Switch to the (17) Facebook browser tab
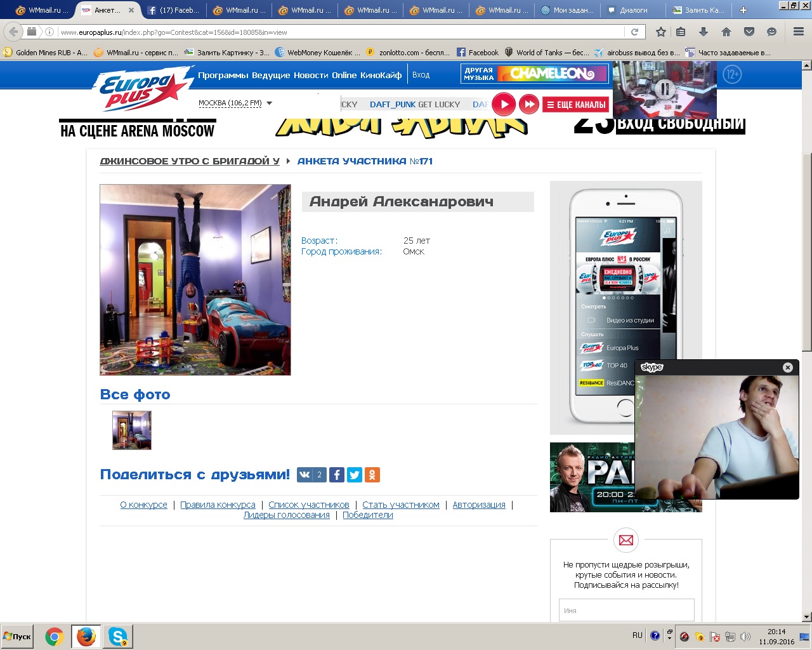Screen dimensions: 812x650 coord(173,10)
